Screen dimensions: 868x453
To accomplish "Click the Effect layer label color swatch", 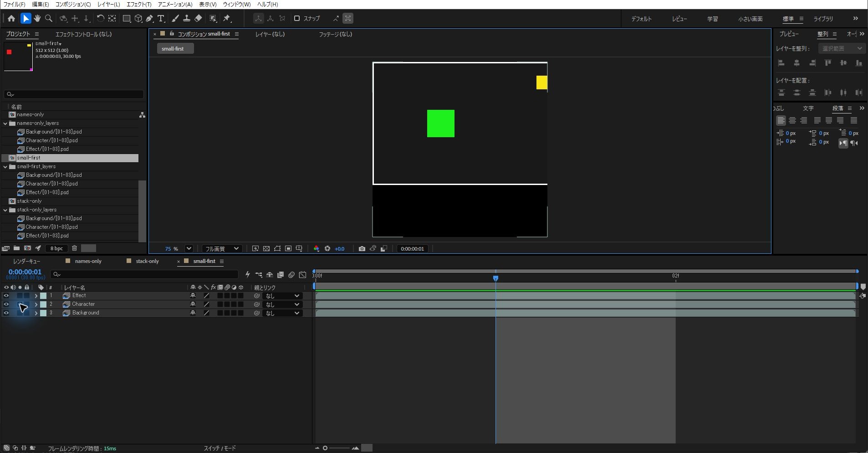I will [43, 296].
